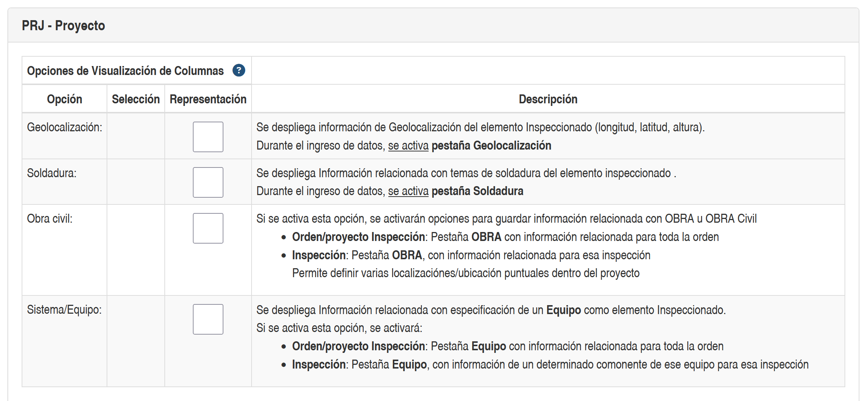Toggle the Soldadura checkbox
The height and width of the screenshot is (401, 868).
click(x=208, y=182)
